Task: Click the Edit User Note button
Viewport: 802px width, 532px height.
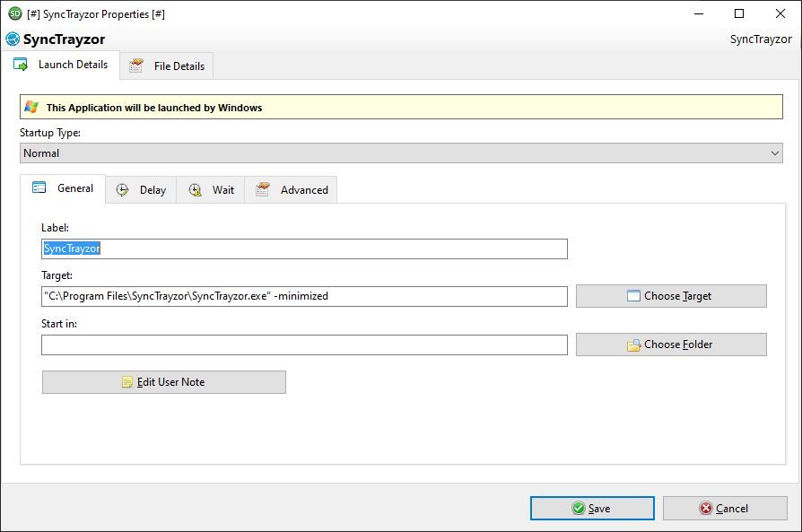Action: (x=163, y=381)
